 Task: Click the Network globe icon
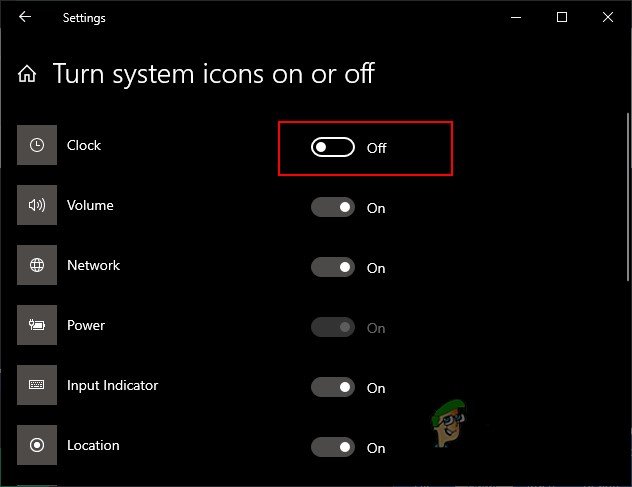pos(37,265)
